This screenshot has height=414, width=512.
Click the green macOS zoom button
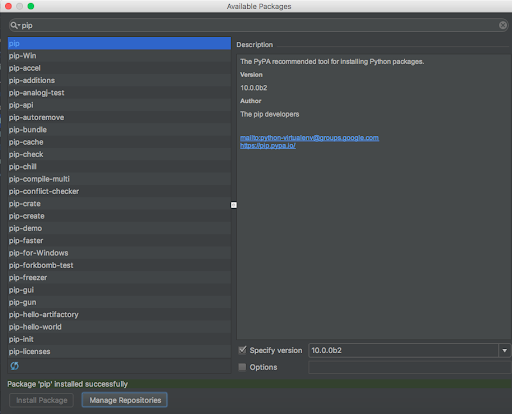(31, 6)
